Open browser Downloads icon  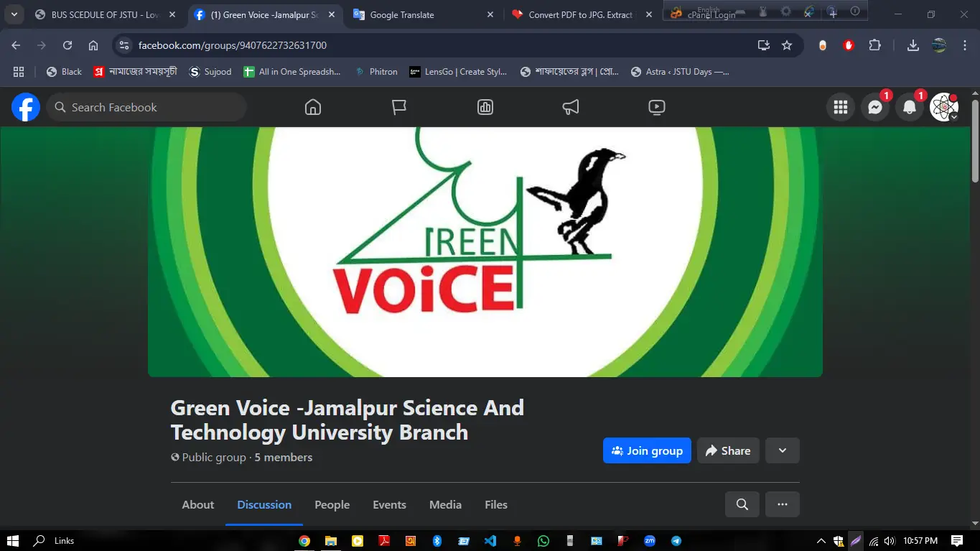[913, 45]
